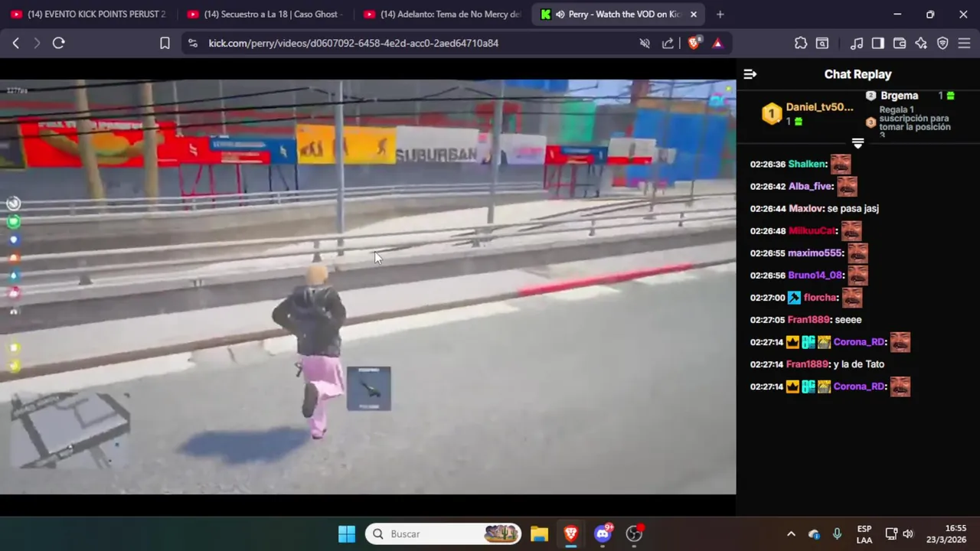980x551 pixels.
Task: Click florcha's blue chat badge
Action: coord(794,298)
